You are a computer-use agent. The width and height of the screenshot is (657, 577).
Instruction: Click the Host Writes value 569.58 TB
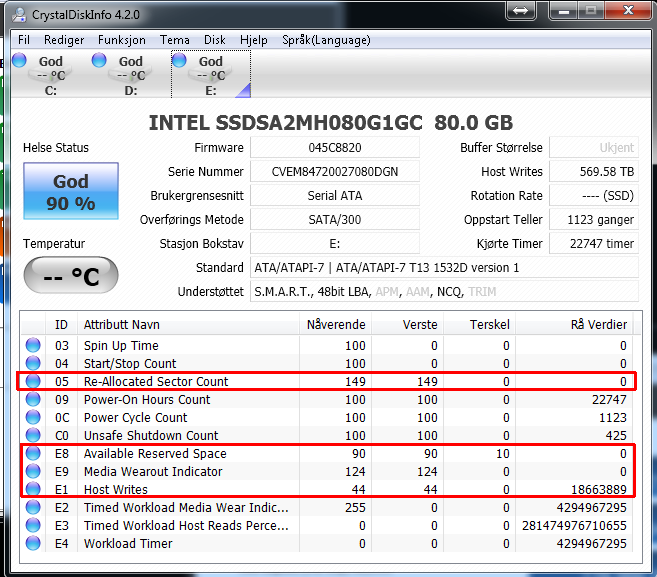pos(594,171)
